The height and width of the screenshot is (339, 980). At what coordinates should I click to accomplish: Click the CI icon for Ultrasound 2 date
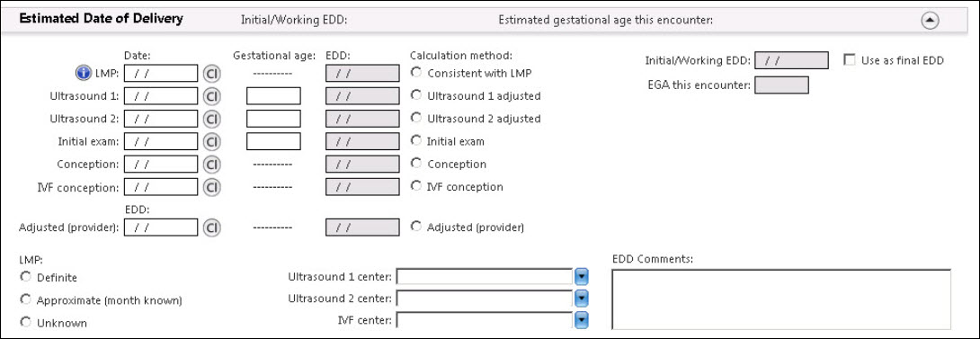coord(212,119)
